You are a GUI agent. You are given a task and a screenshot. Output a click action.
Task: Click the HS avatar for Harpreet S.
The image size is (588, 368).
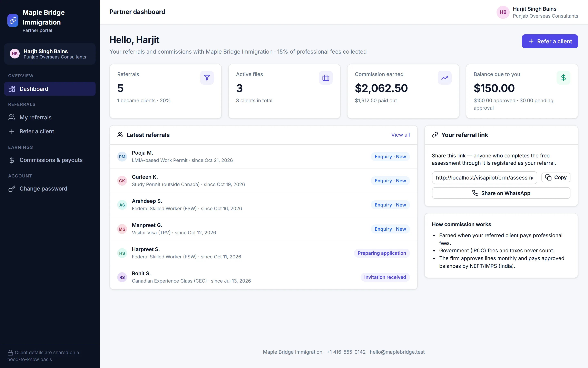[x=122, y=253]
